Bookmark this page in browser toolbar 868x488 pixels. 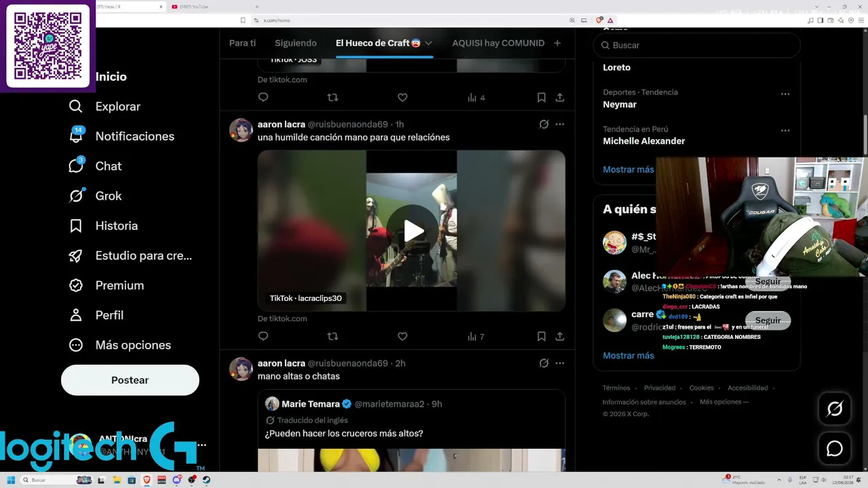(243, 20)
